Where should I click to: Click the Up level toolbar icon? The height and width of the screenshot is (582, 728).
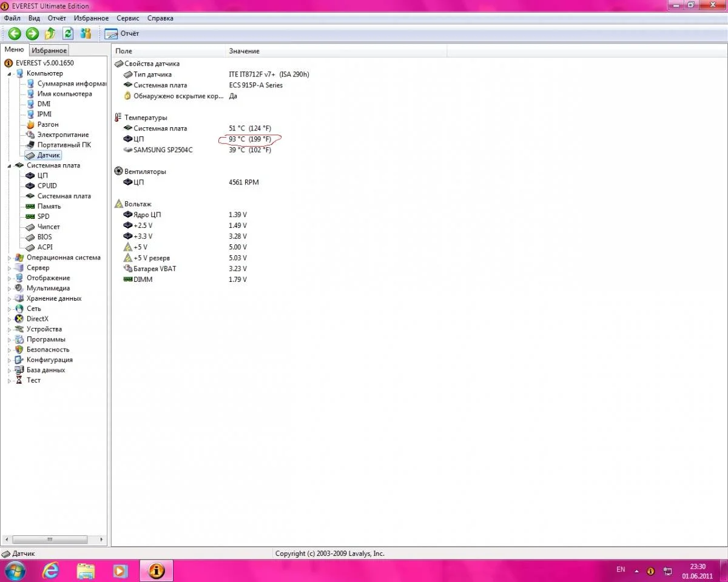[50, 33]
